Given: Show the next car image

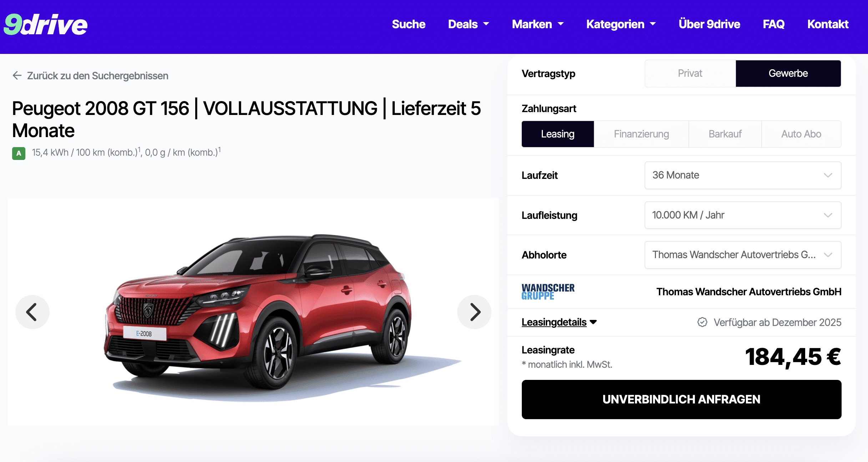Looking at the screenshot, I should point(474,312).
